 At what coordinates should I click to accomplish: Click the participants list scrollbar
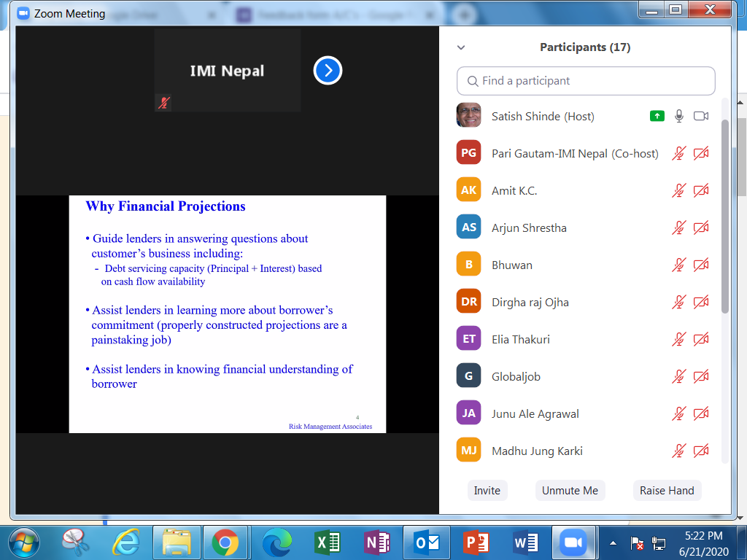click(724, 219)
